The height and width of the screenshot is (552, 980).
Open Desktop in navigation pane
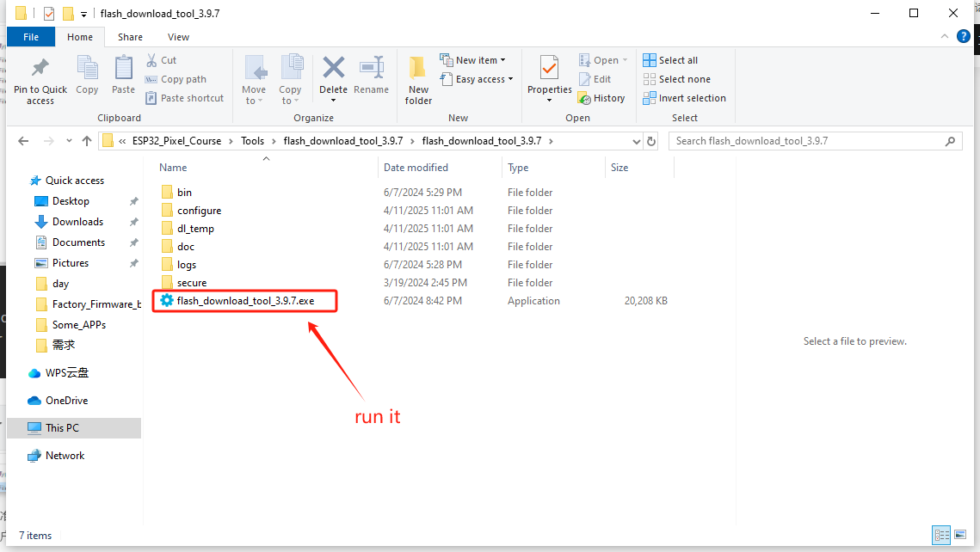pos(71,201)
